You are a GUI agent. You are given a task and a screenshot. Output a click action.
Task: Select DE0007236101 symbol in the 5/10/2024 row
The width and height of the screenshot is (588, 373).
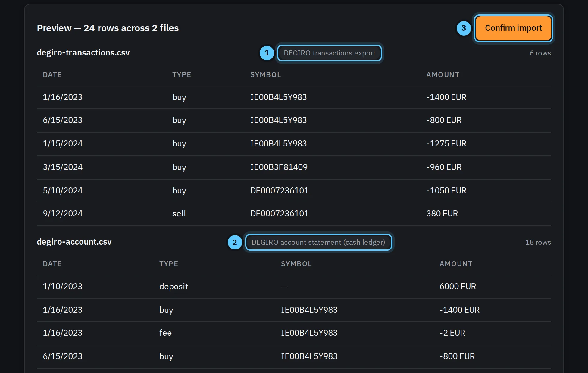280,190
